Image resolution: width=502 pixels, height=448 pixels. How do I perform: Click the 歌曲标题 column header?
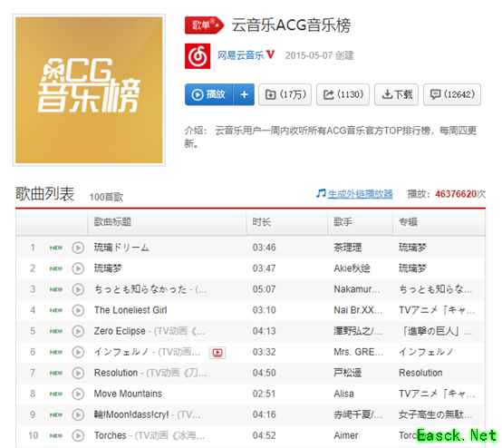pos(112,222)
